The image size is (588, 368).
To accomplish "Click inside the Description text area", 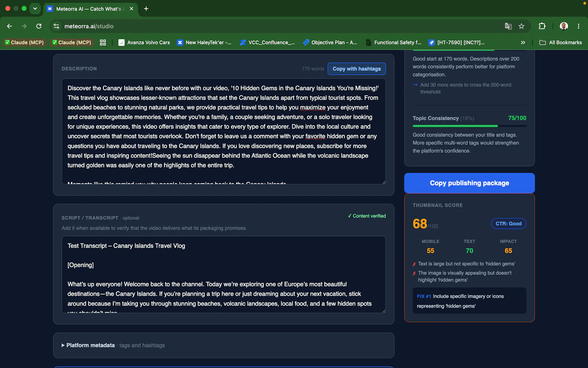I will [x=223, y=131].
